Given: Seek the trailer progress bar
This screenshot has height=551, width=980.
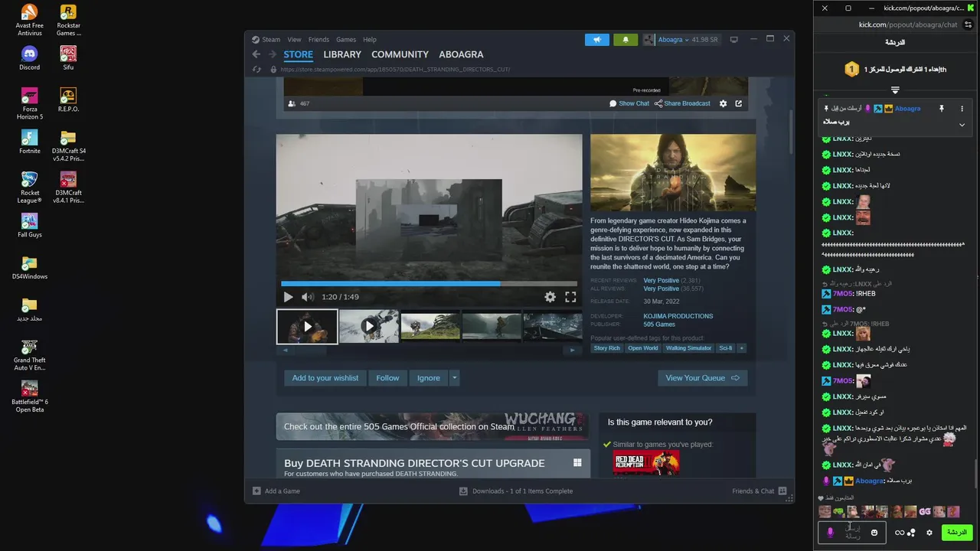Looking at the screenshot, I should 429,284.
